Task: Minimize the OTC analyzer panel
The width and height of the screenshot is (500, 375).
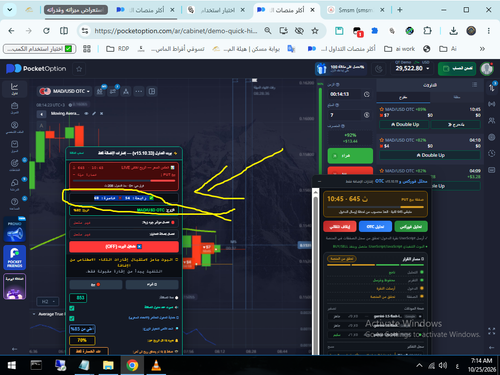Action: coord(319,181)
